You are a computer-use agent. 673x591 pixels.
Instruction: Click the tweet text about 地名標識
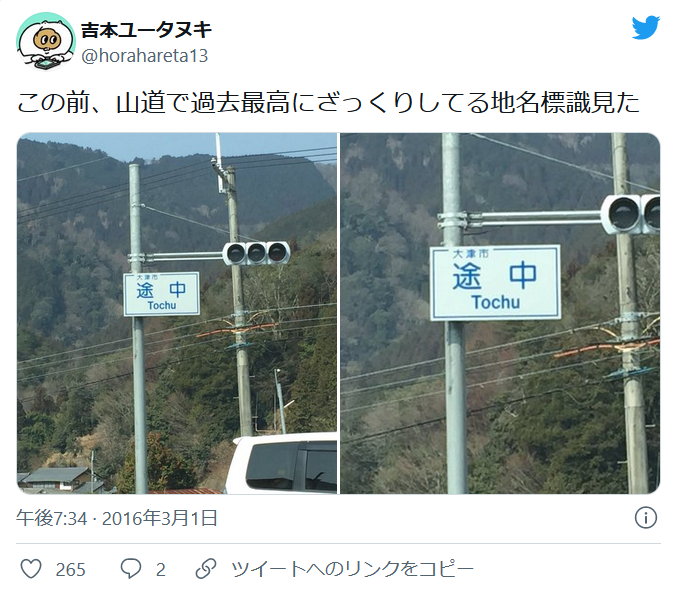click(x=328, y=103)
